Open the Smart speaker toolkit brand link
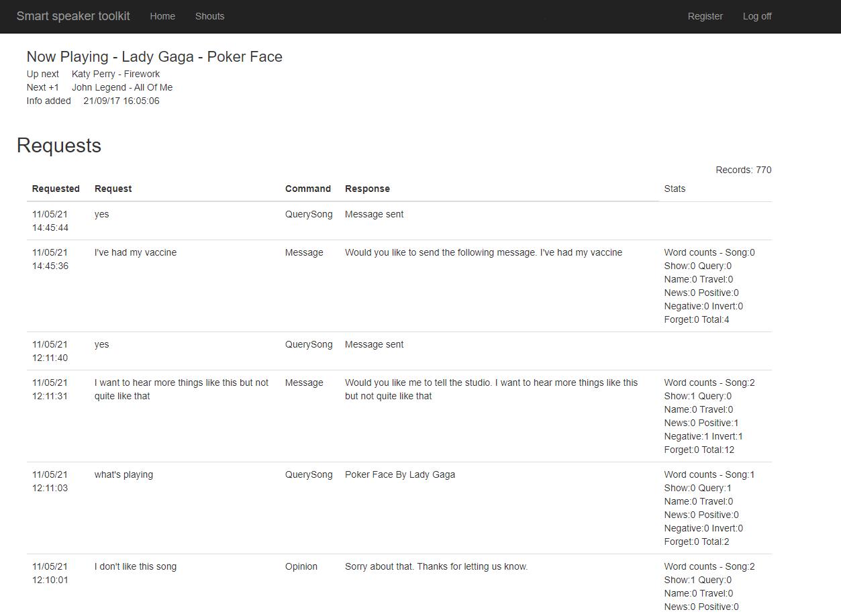The height and width of the screenshot is (616, 841). point(73,16)
